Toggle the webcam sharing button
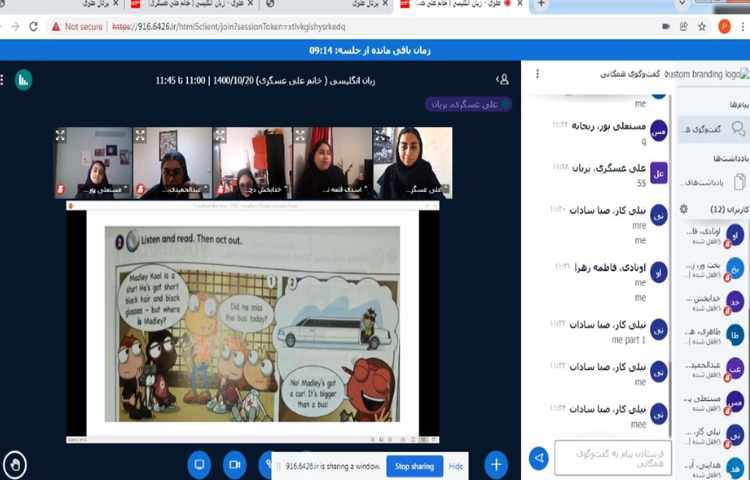 (x=235, y=464)
